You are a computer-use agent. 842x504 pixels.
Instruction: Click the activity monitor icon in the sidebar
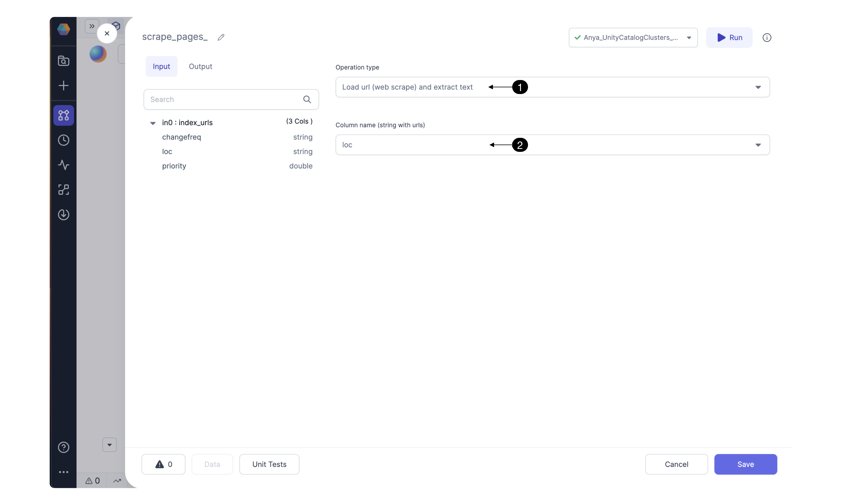pyautogui.click(x=63, y=165)
